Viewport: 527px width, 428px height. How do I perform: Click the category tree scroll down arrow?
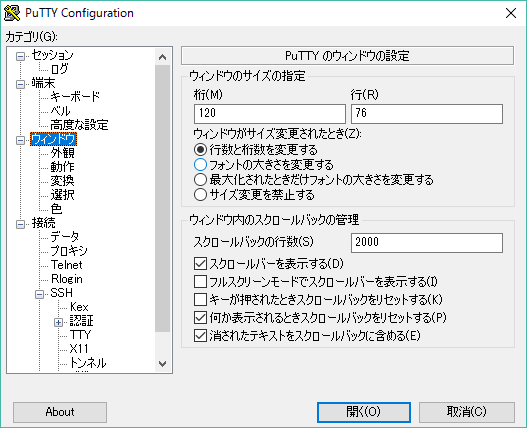(163, 364)
